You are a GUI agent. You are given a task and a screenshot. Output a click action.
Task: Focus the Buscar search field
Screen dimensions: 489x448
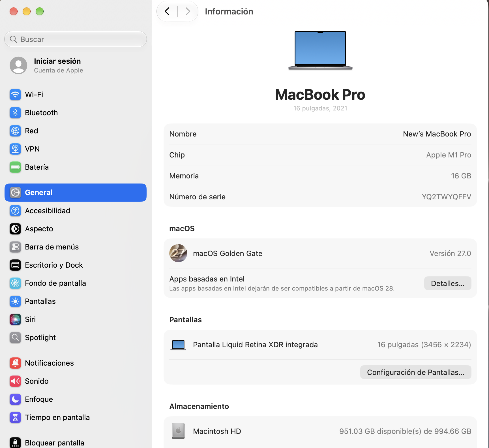(x=76, y=39)
